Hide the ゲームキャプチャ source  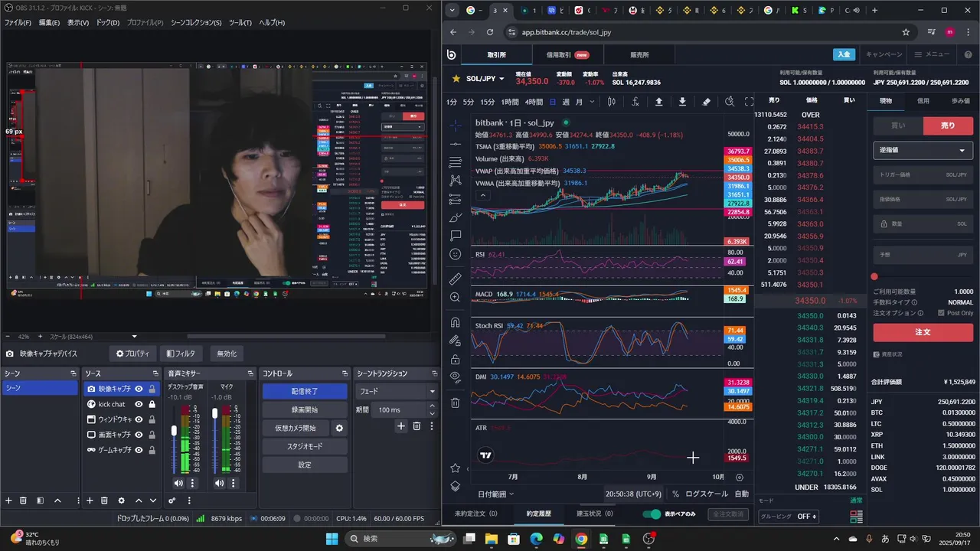tap(139, 450)
